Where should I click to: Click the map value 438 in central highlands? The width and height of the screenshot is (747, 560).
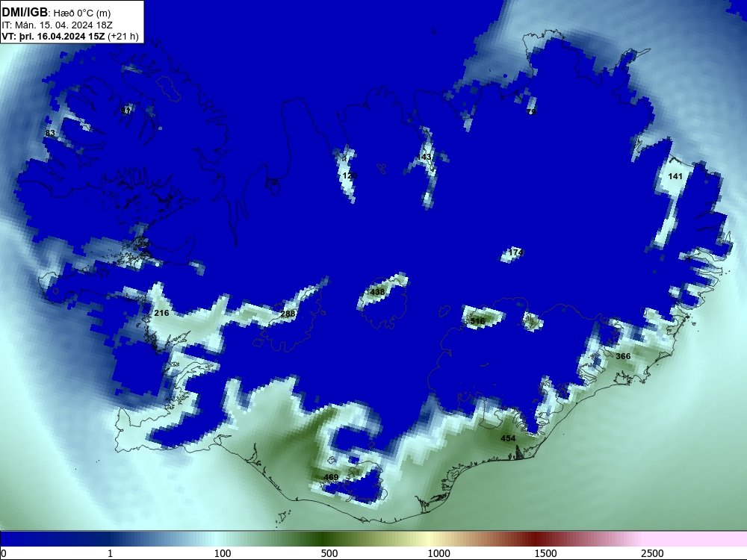(x=377, y=292)
